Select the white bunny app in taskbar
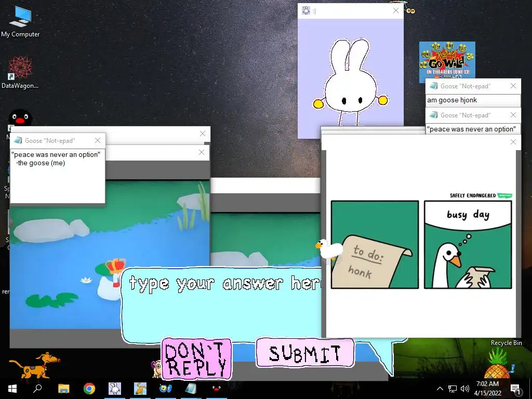Image resolution: width=532 pixels, height=399 pixels. 115,389
